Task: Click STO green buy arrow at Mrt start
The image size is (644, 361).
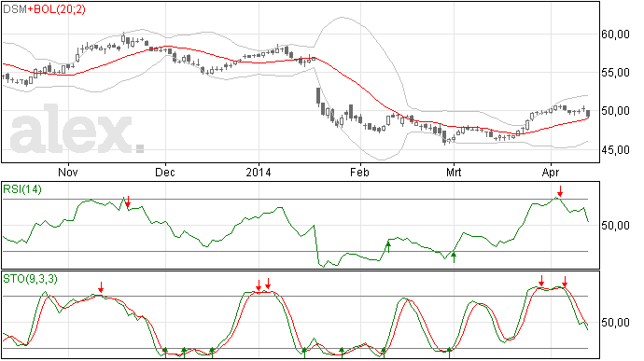Action: (449, 352)
